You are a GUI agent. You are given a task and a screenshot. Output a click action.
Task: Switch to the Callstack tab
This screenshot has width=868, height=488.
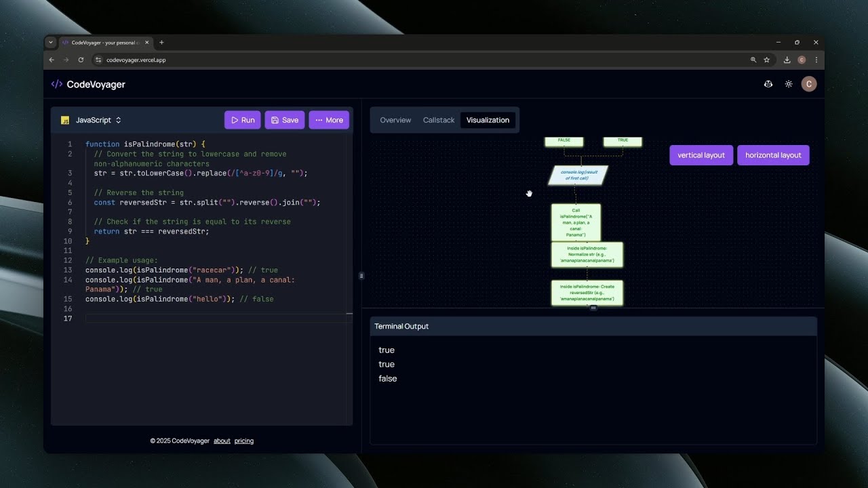pos(439,120)
